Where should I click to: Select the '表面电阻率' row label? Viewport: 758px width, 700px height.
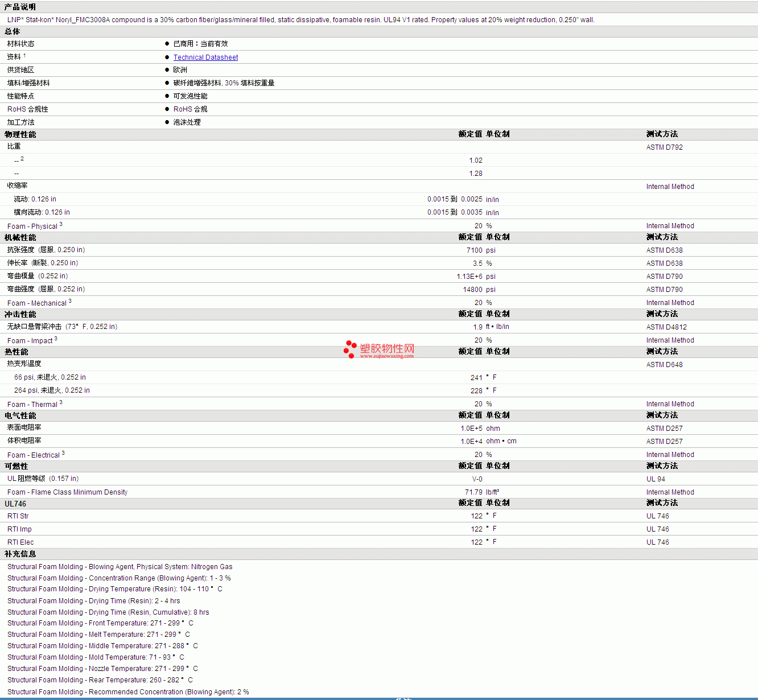pos(24,427)
